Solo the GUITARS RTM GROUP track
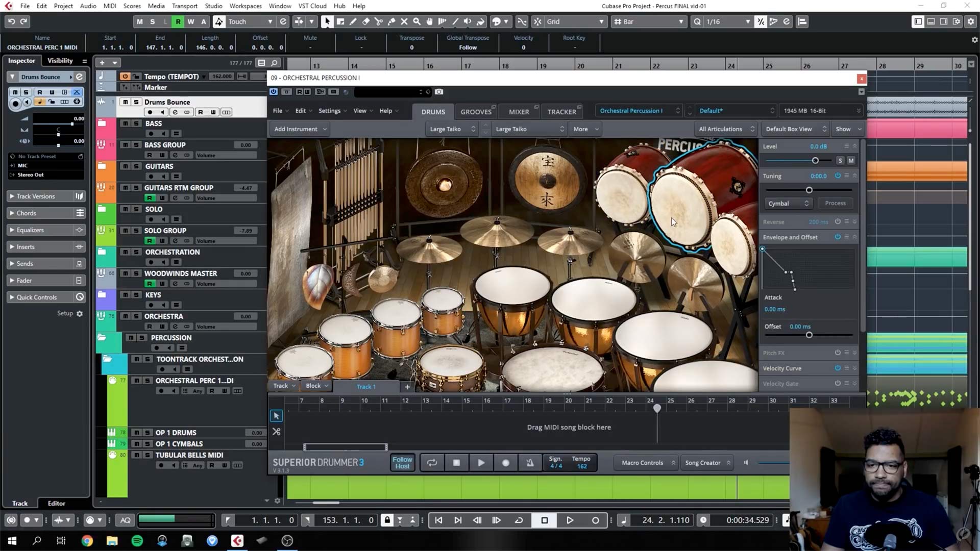The image size is (980, 551). coord(136,188)
